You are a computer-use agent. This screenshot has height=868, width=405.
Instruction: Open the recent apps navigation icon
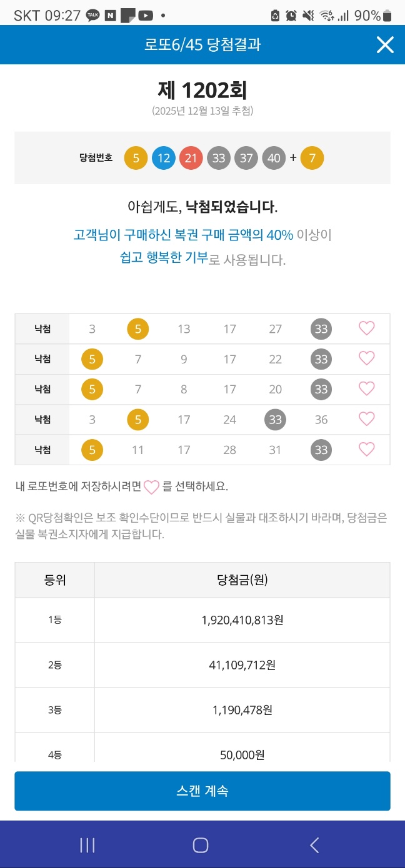(x=87, y=845)
